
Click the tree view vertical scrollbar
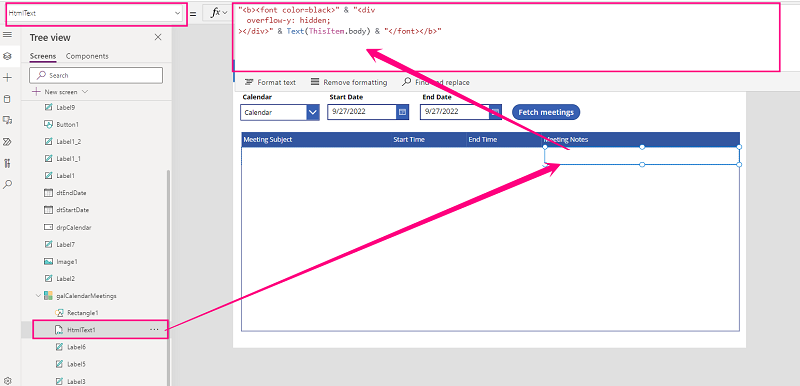(x=169, y=278)
